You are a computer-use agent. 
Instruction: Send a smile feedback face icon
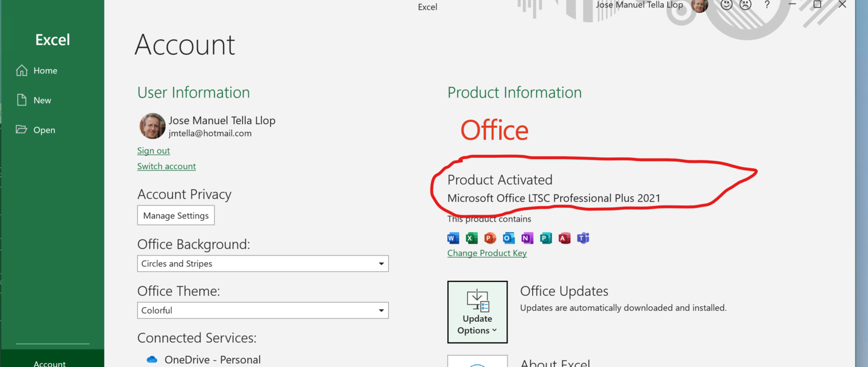click(x=726, y=5)
